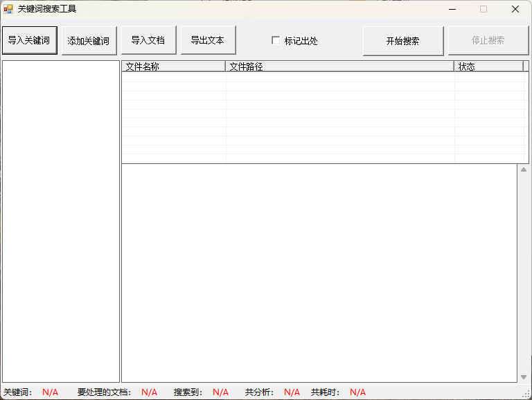Click the scroll up arrow of results pane

(524, 170)
